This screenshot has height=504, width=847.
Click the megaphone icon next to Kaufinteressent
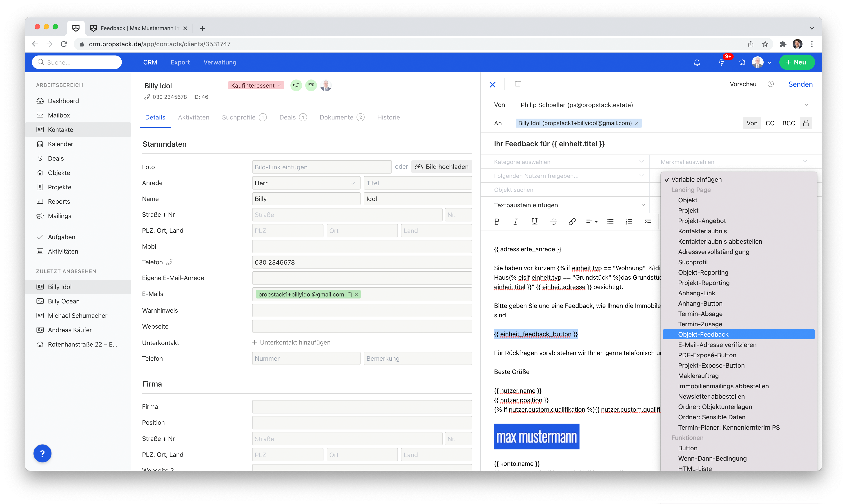(x=296, y=85)
